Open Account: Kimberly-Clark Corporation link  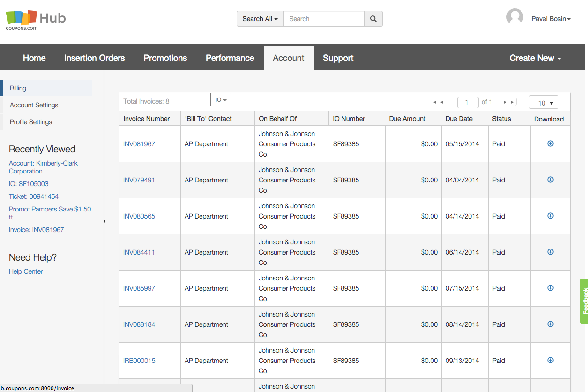pos(43,167)
